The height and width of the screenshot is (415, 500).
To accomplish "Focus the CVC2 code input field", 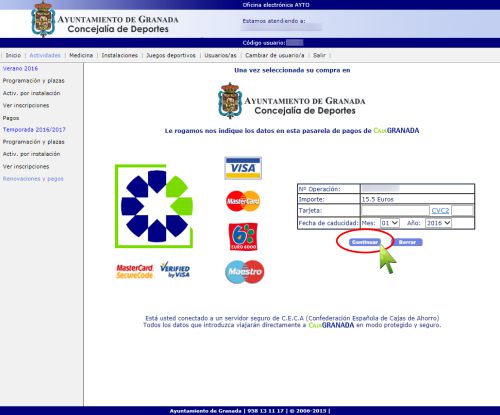I will pos(462,210).
